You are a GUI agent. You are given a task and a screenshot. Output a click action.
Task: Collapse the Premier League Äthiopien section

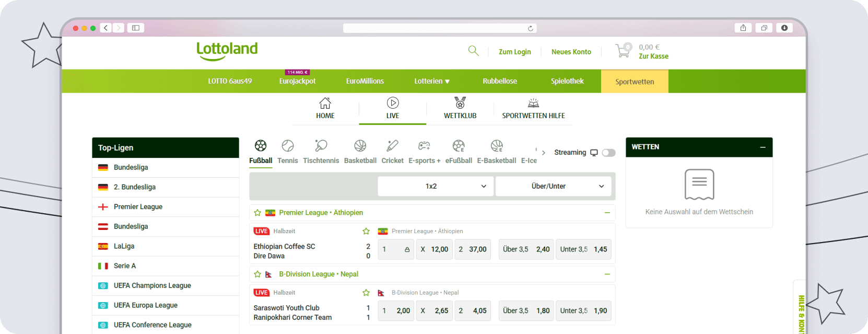pyautogui.click(x=607, y=213)
